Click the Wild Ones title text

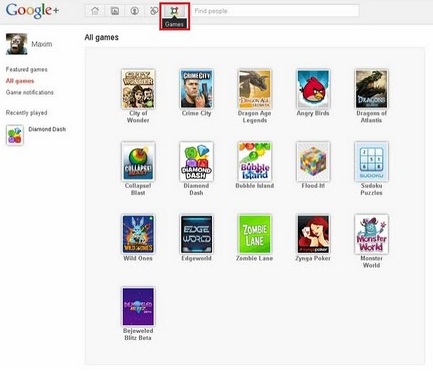pyautogui.click(x=138, y=258)
